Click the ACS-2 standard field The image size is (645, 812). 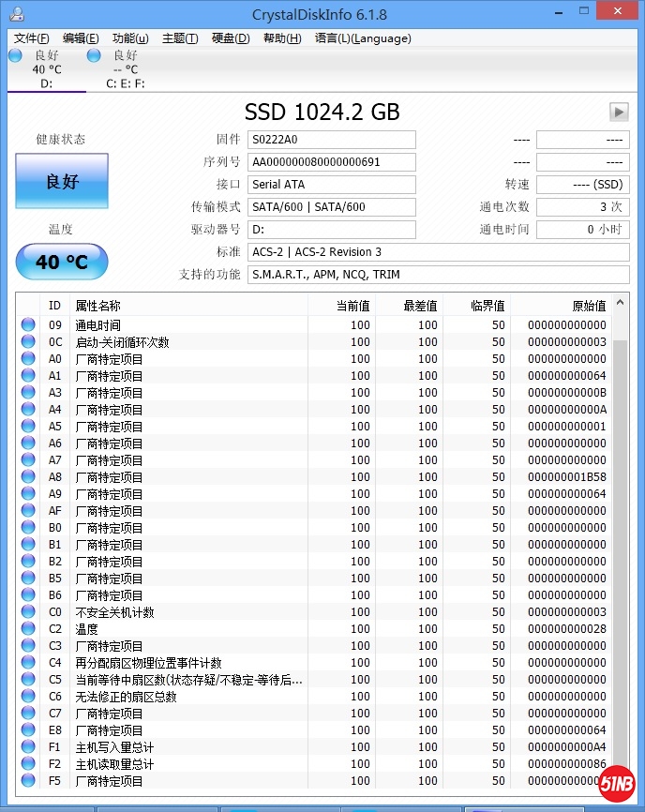(439, 252)
